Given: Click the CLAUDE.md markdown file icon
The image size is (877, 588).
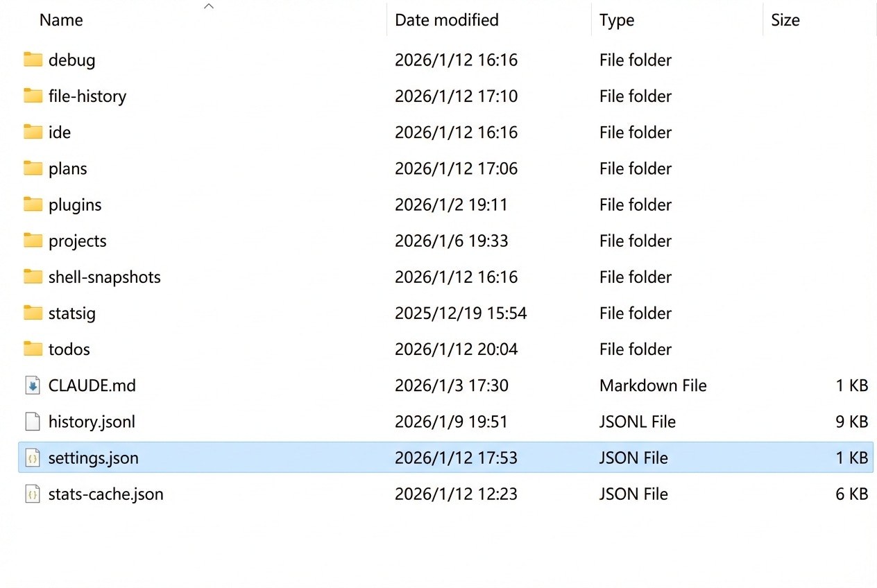Looking at the screenshot, I should (x=32, y=386).
